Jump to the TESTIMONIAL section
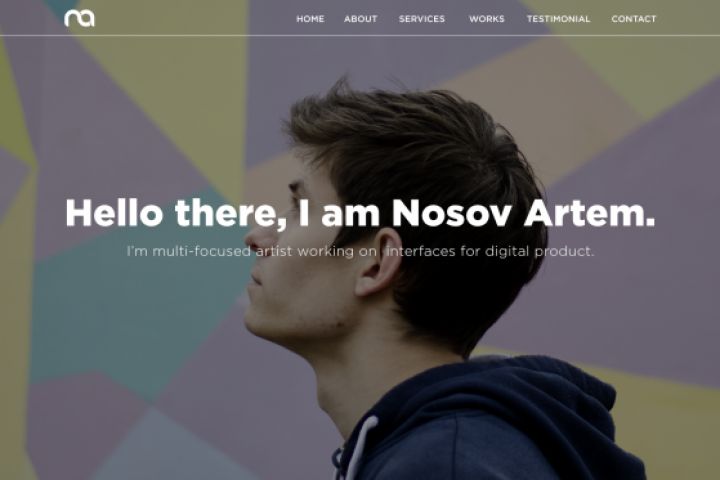Image resolution: width=720 pixels, height=480 pixels. [x=558, y=19]
